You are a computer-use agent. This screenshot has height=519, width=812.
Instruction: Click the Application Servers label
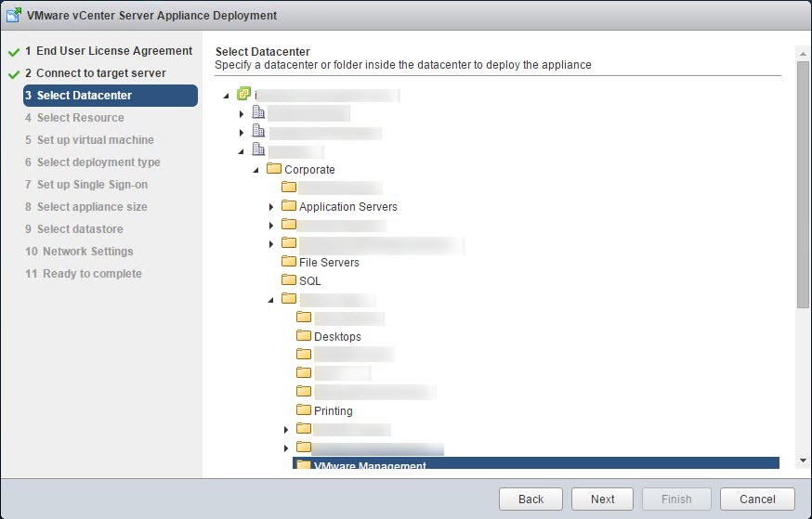(348, 207)
